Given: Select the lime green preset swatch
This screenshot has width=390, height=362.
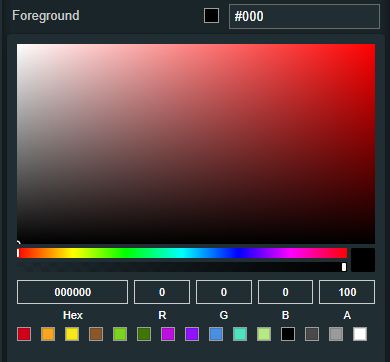Looking at the screenshot, I should (x=120, y=334).
